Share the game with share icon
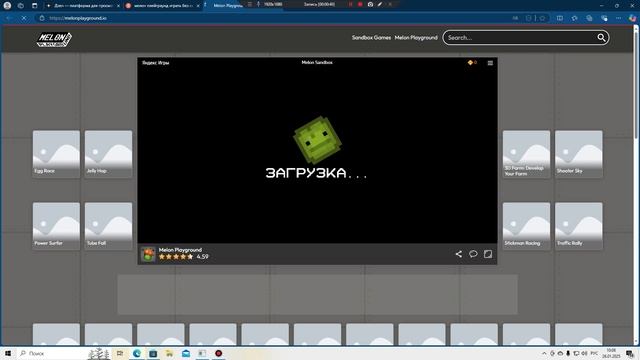This screenshot has width=640, height=360. pos(459,254)
